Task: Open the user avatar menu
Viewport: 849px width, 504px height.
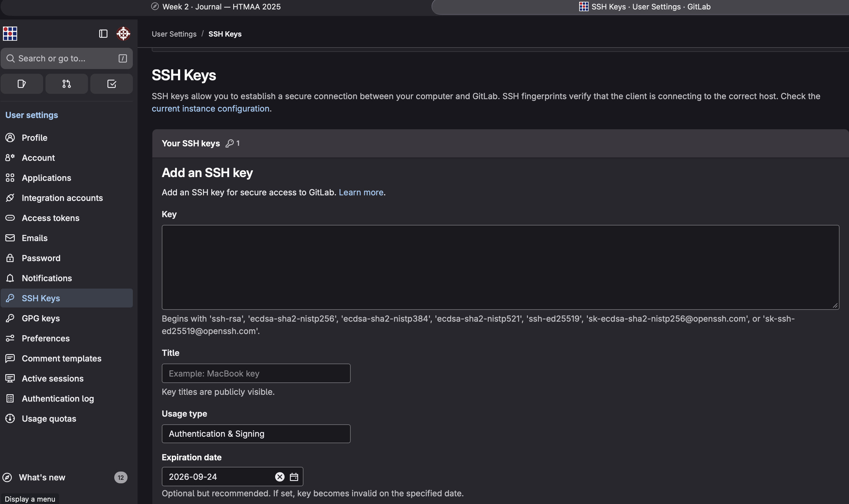Action: tap(123, 34)
